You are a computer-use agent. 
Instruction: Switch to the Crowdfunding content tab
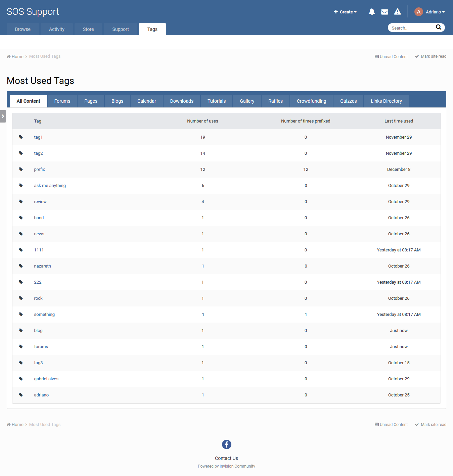tap(311, 101)
